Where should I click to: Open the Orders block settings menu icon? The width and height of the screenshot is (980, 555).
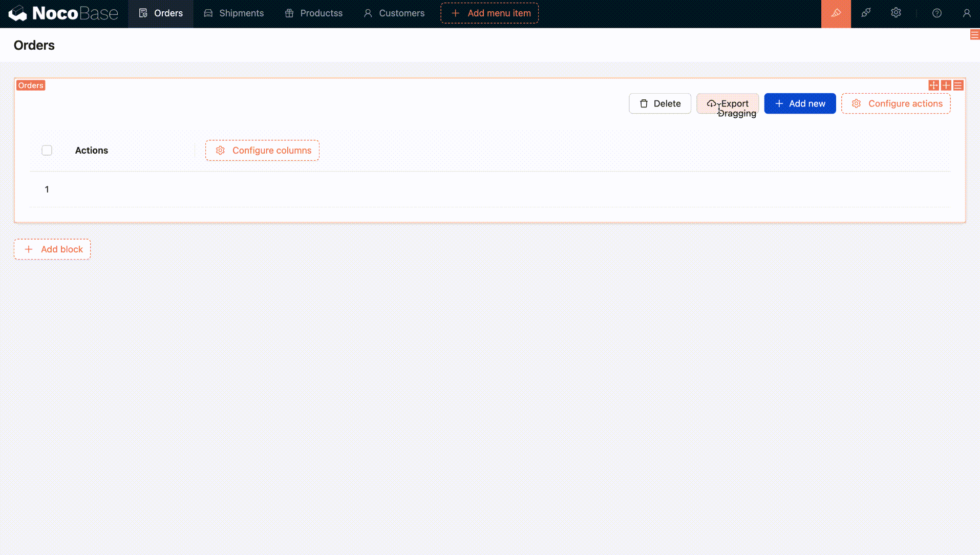click(958, 86)
